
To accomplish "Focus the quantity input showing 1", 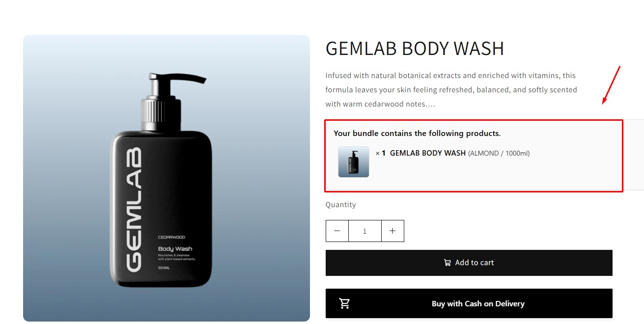I will point(365,231).
